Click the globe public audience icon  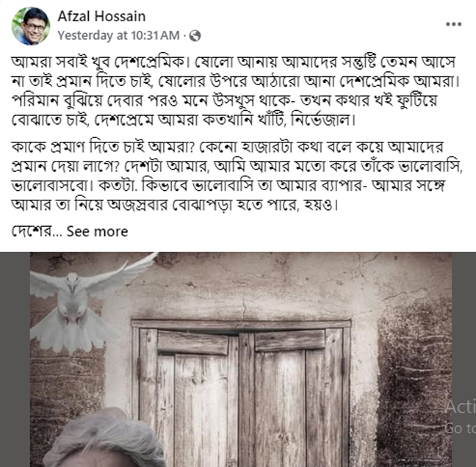(x=195, y=36)
